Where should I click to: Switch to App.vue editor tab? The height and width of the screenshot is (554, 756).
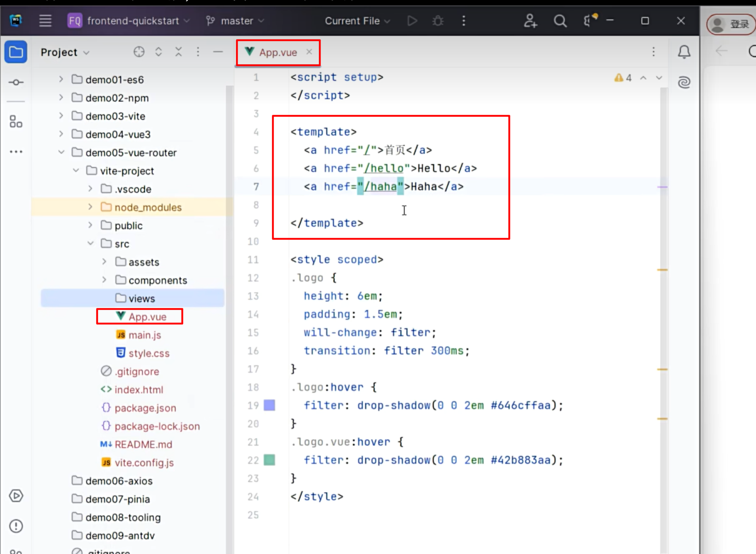[x=278, y=52]
